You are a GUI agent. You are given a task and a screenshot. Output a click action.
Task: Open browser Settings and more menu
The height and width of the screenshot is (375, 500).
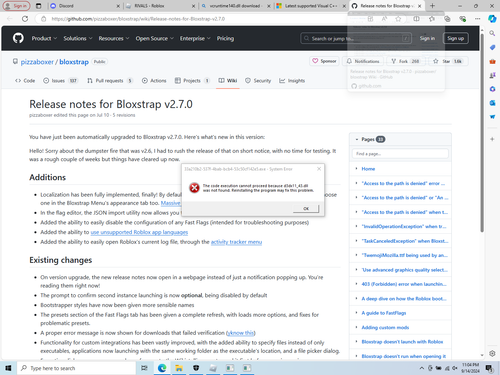tap(477, 19)
